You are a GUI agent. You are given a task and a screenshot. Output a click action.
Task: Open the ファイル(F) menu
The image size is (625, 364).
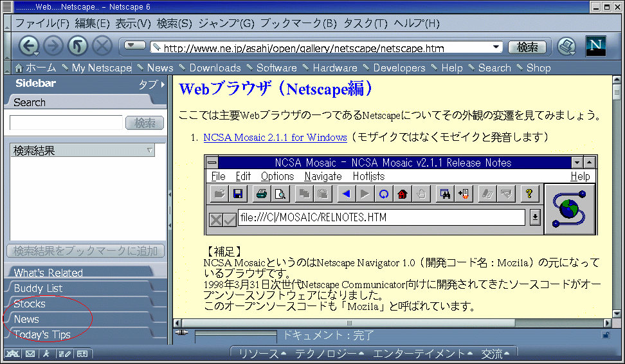point(42,24)
